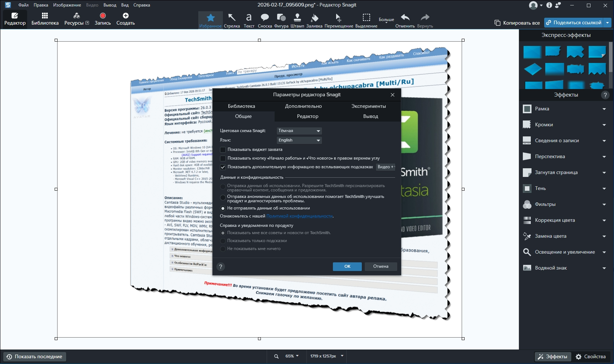Click the zoom magnifier in status bar
The width and height of the screenshot is (614, 364).
[x=276, y=356]
